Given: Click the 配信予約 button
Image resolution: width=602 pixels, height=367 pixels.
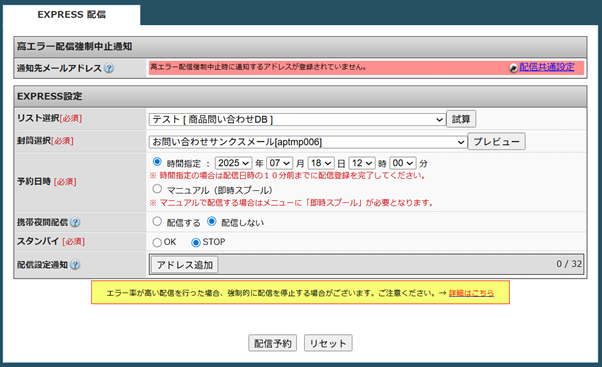Looking at the screenshot, I should pos(273,343).
